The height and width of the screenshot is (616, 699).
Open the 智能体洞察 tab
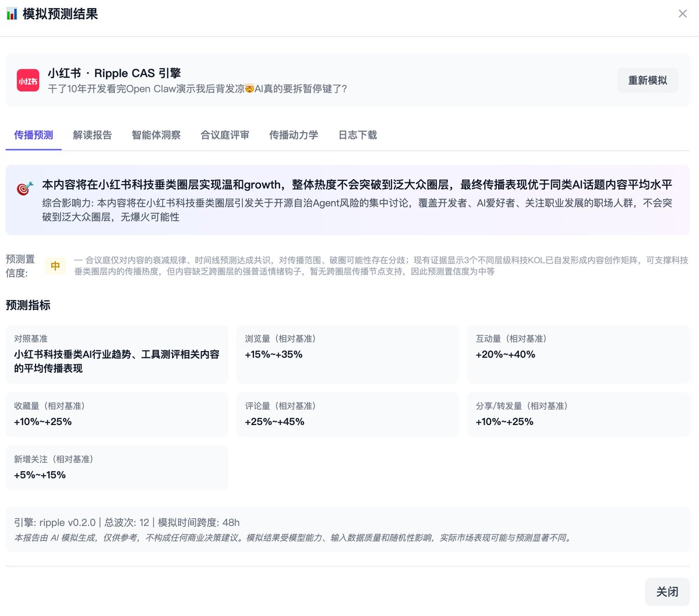coord(156,135)
